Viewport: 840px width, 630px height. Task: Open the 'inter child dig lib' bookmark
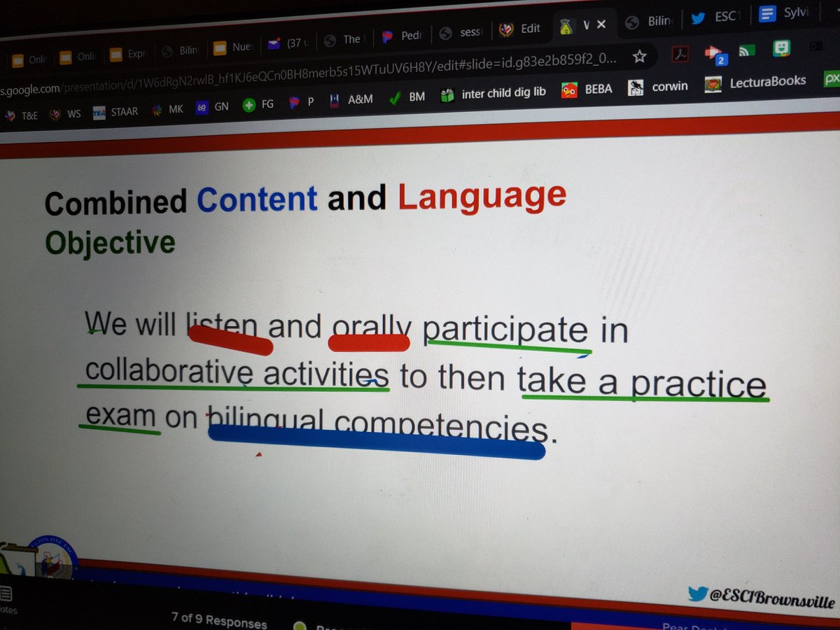tap(493, 93)
